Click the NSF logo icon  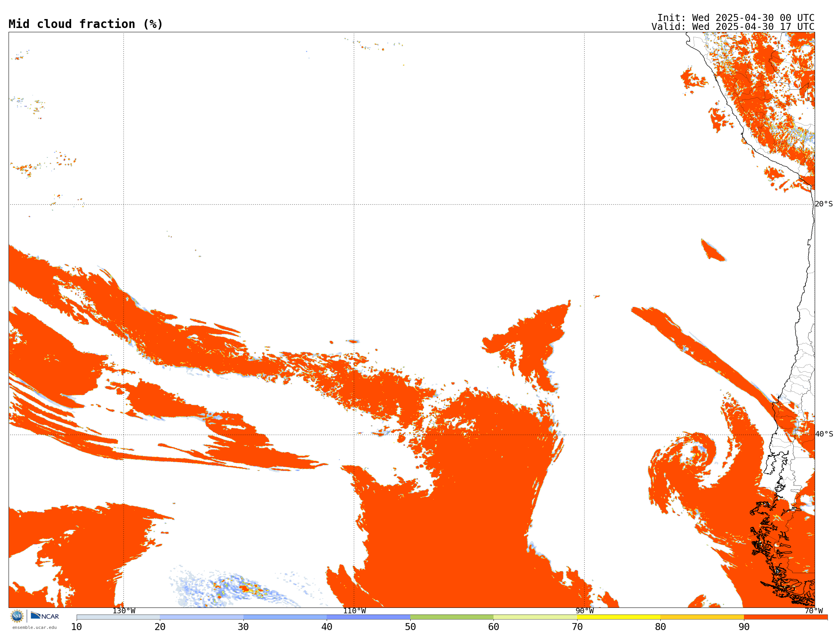pos(17,616)
